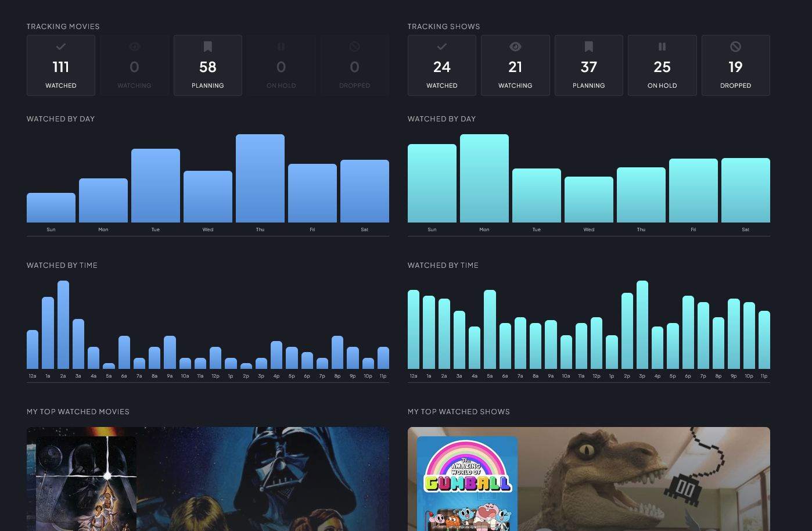Click the eye icon in shows Watching card
The width and height of the screenshot is (812, 531).
click(515, 46)
